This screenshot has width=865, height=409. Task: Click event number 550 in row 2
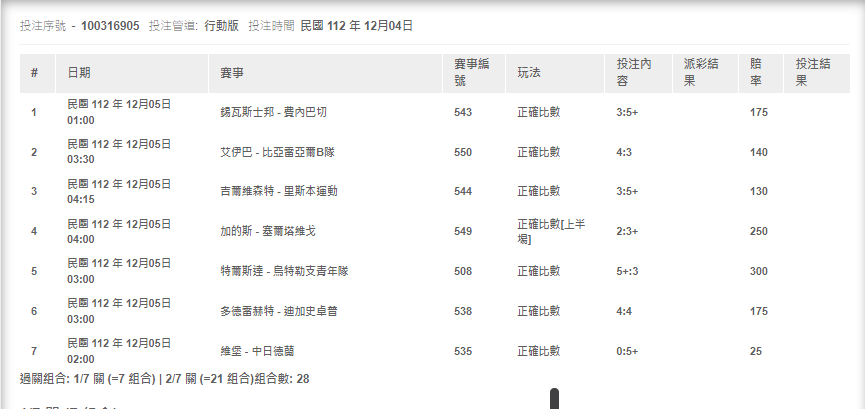tap(462, 152)
